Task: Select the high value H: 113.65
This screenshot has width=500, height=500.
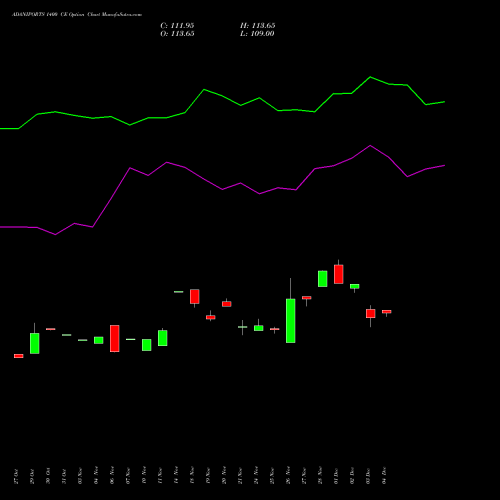Action: point(257,26)
